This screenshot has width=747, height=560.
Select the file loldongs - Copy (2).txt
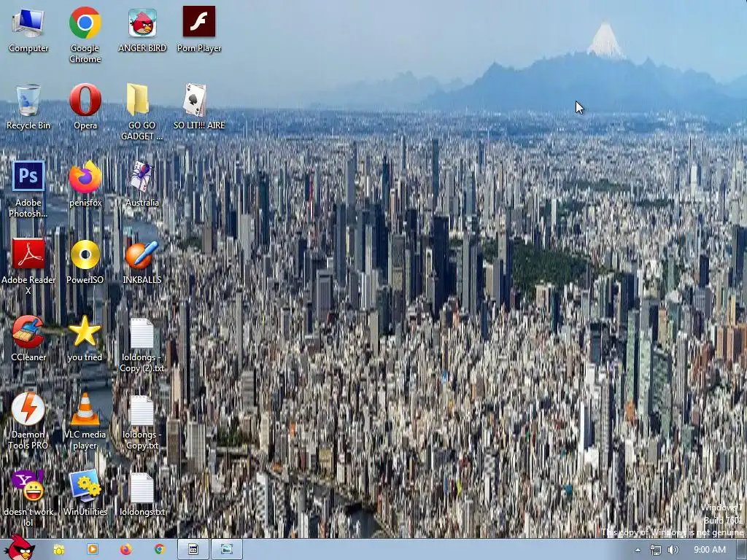click(142, 344)
